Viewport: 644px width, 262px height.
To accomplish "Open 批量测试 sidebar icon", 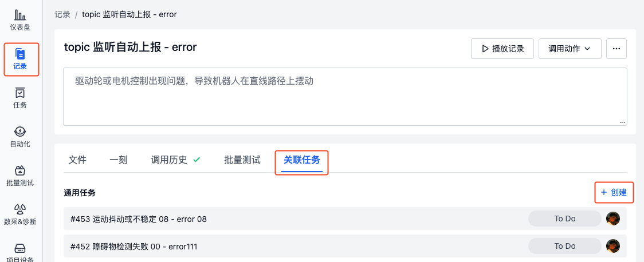I will click(19, 176).
